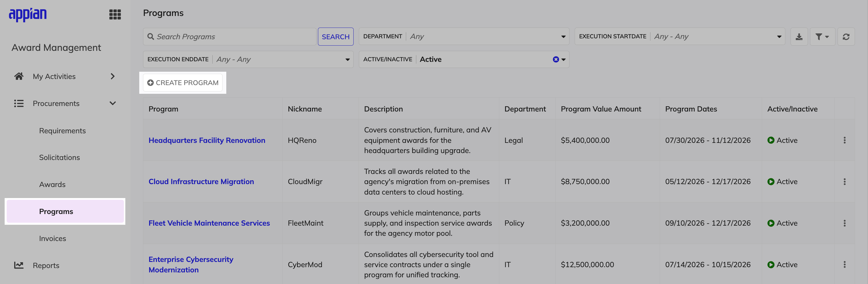This screenshot has width=868, height=284.
Task: Open the apps grid navigation icon
Action: tap(115, 15)
